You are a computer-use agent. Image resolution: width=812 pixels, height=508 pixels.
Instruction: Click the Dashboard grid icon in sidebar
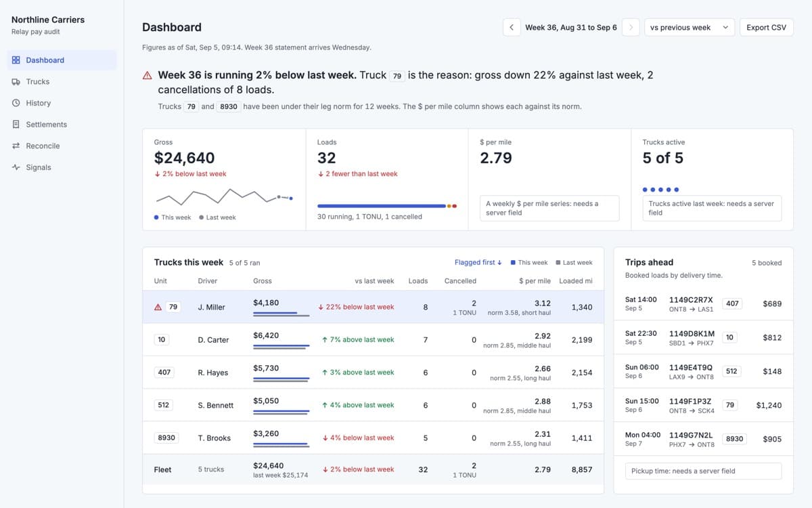point(16,60)
